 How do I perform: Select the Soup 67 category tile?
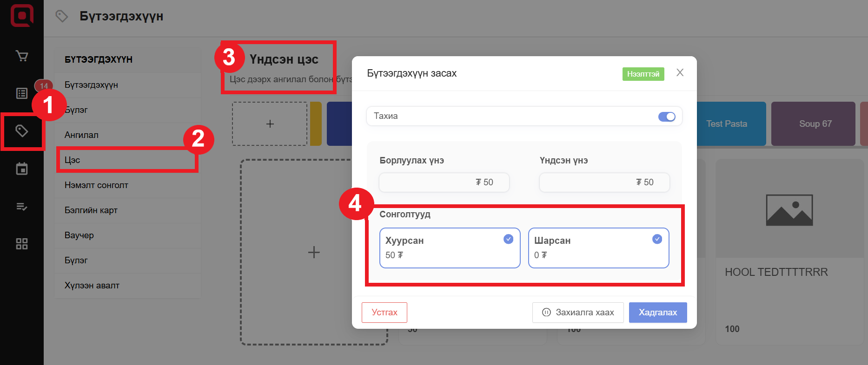(x=815, y=124)
